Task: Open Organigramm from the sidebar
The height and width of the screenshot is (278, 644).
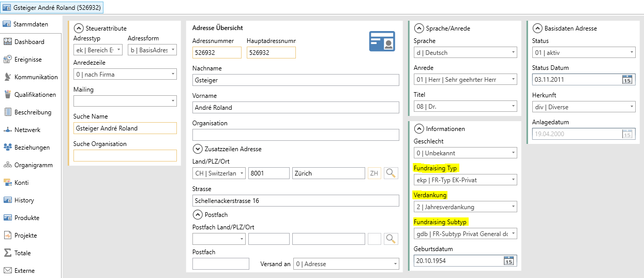Action: (33, 165)
